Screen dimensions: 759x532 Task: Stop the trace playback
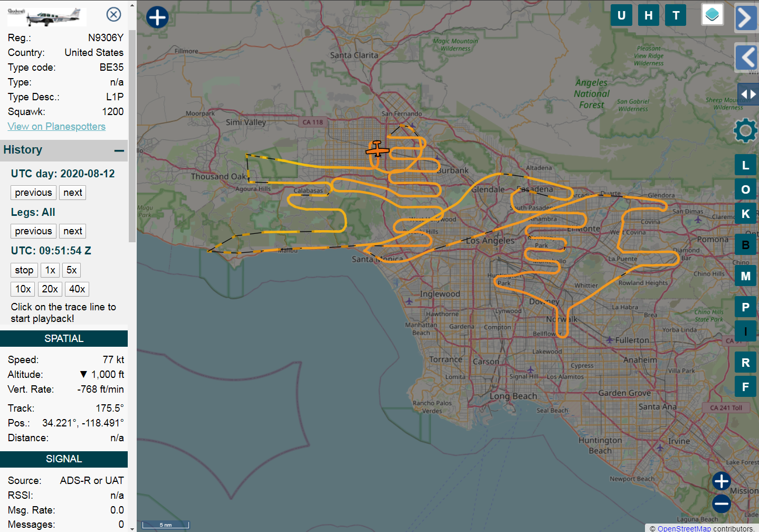click(x=24, y=270)
